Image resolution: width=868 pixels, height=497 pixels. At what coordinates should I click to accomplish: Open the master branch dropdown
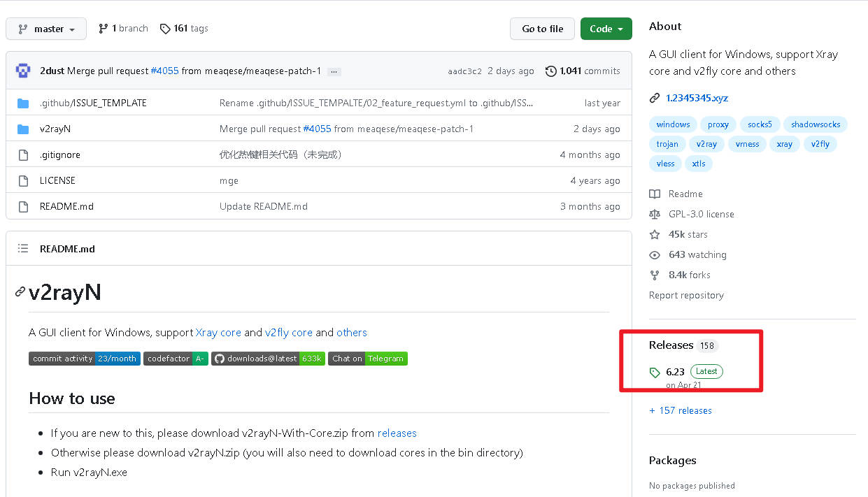pos(46,29)
